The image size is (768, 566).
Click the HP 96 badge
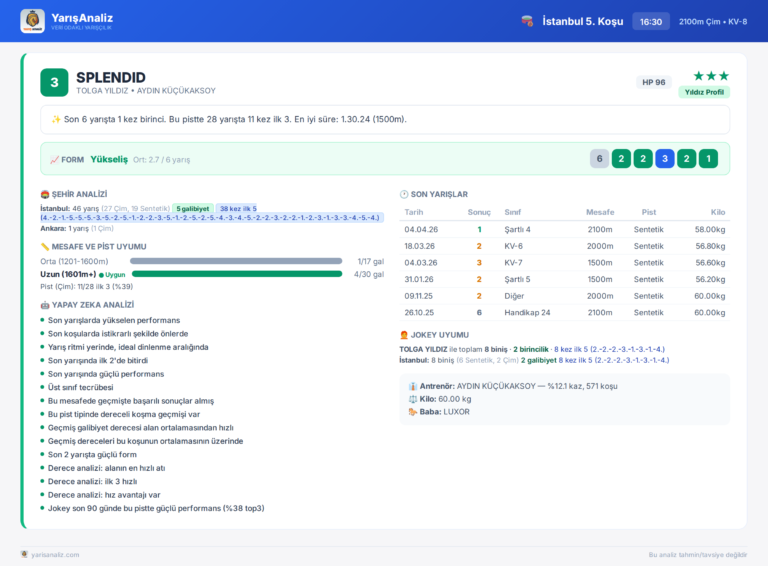tap(653, 82)
